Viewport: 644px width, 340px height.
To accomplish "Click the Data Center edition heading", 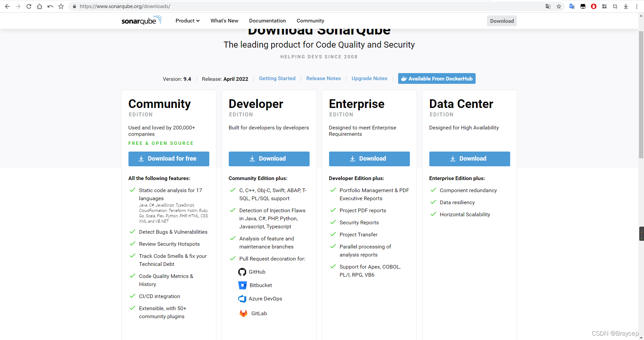I will [x=461, y=104].
